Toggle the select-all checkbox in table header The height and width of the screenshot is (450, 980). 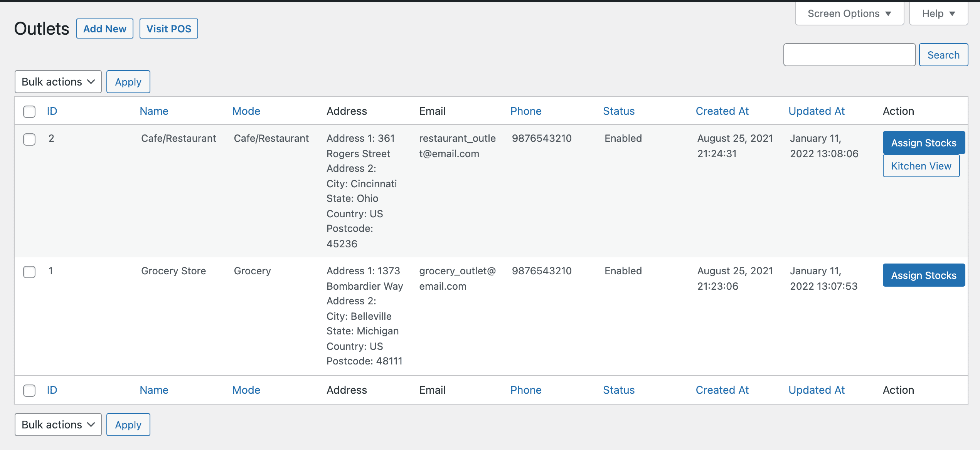point(29,111)
